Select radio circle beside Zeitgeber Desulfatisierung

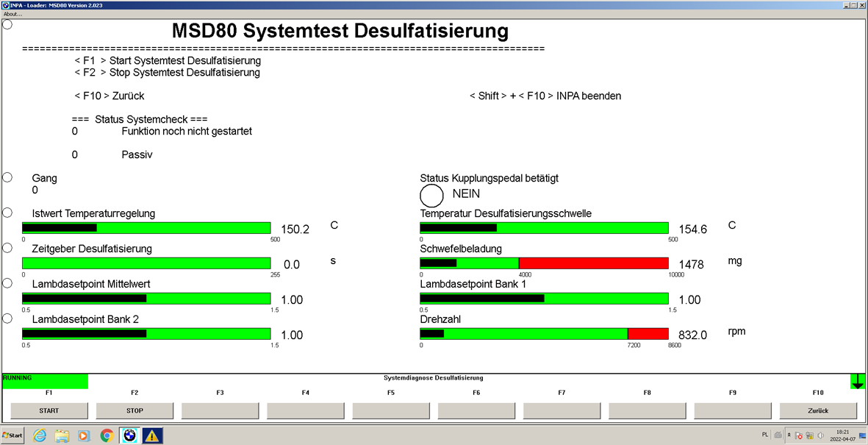click(x=8, y=249)
